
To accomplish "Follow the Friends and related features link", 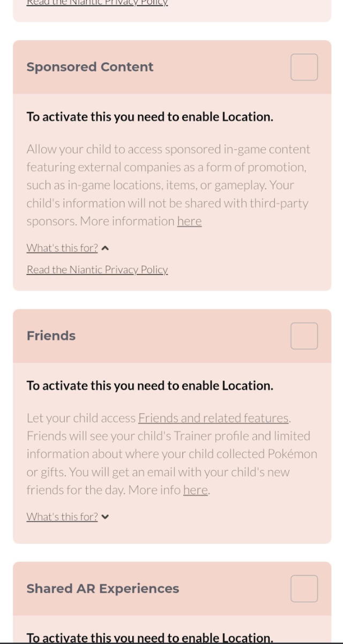I will point(214,417).
